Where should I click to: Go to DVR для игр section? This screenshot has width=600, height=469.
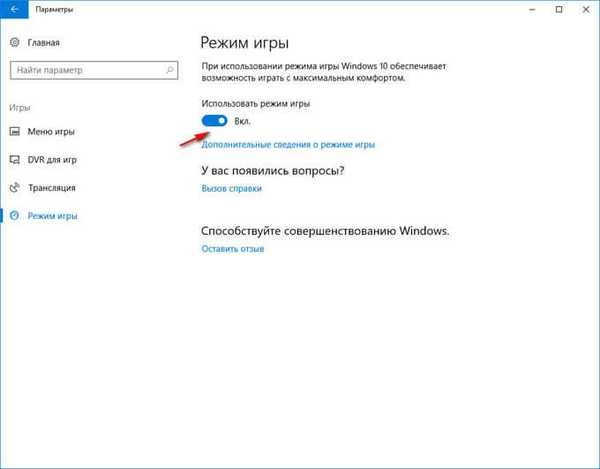[x=52, y=160]
